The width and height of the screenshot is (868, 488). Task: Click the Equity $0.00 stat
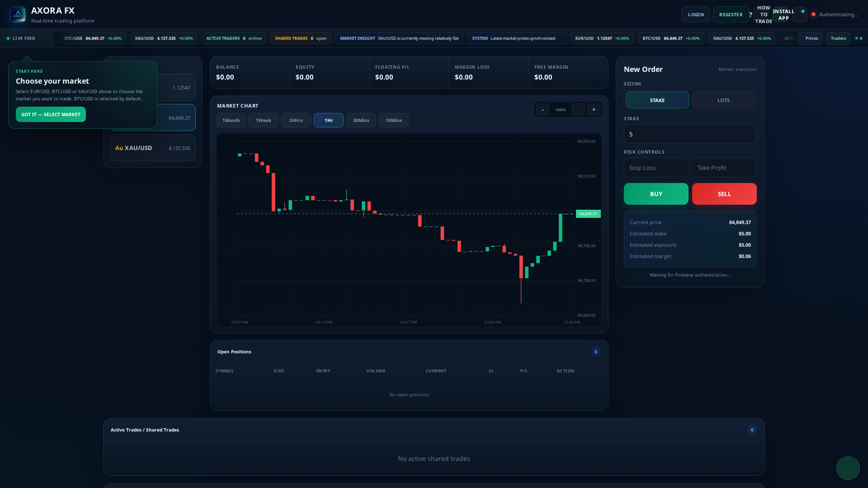coord(329,72)
